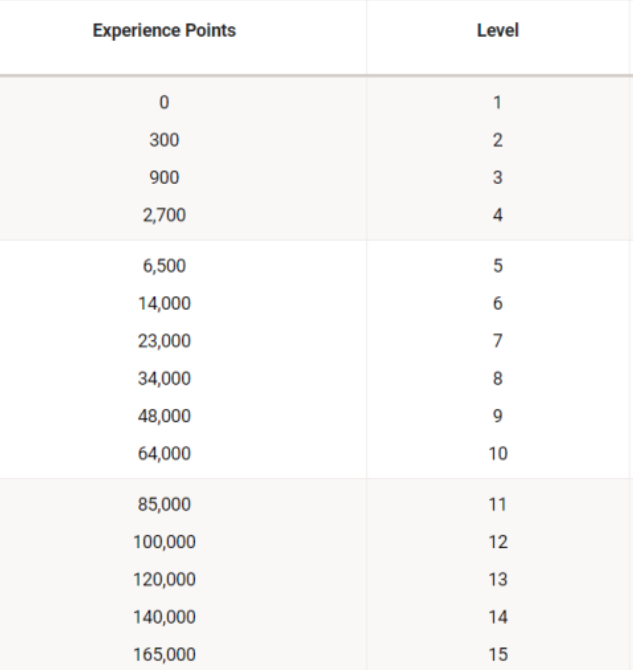The width and height of the screenshot is (633, 670).
Task: Select the 120,000 experience points entry
Action: point(164,580)
